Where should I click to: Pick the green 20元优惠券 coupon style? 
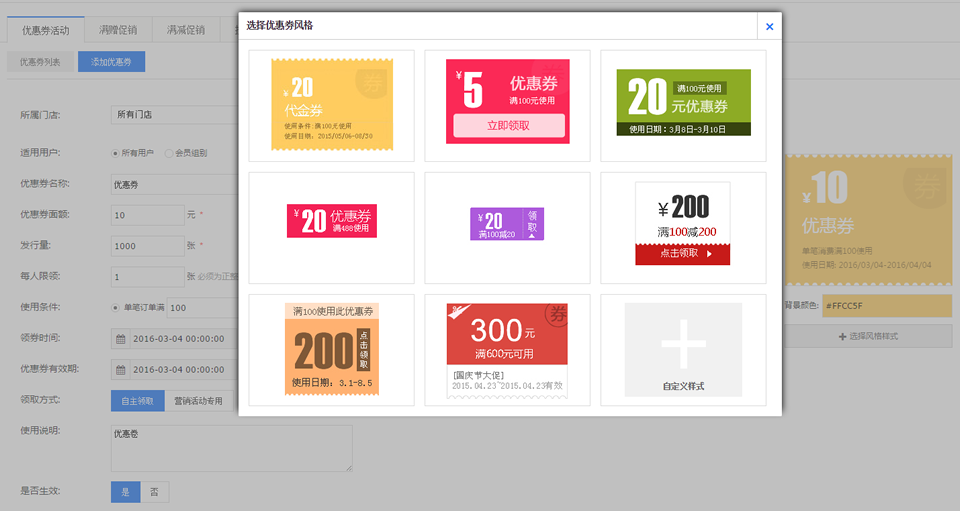(x=683, y=103)
